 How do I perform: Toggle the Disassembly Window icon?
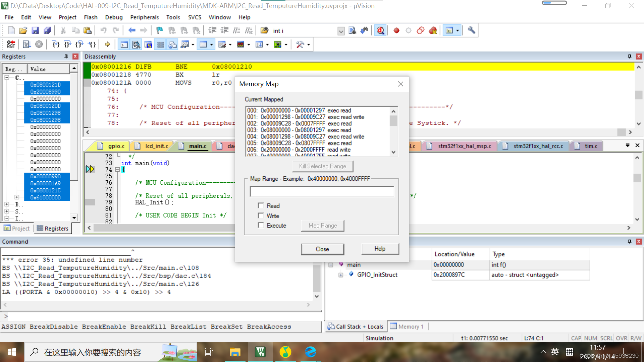tap(136, 44)
